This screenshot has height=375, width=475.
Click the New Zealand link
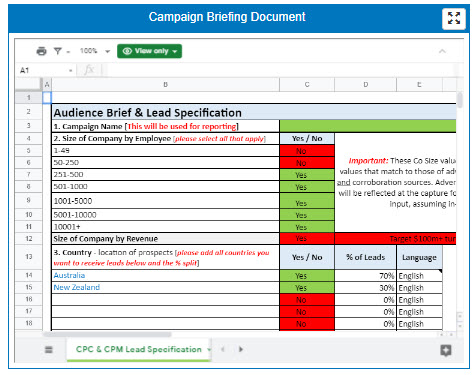pos(77,287)
